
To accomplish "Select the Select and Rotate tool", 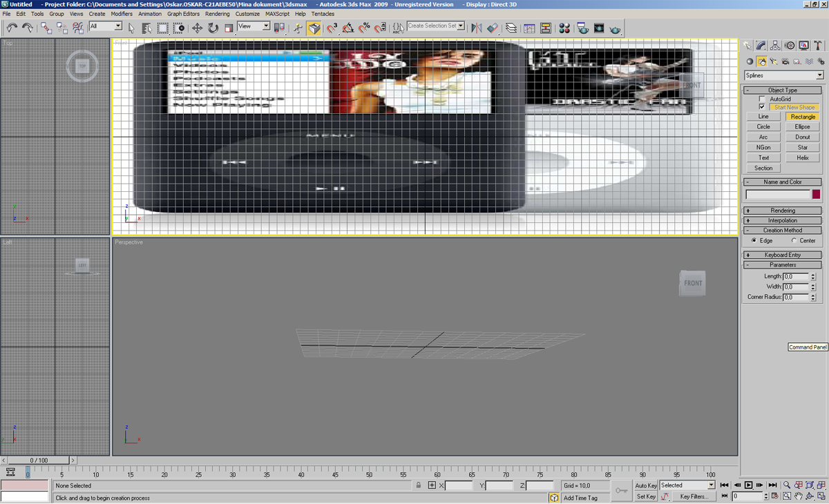I will [213, 28].
